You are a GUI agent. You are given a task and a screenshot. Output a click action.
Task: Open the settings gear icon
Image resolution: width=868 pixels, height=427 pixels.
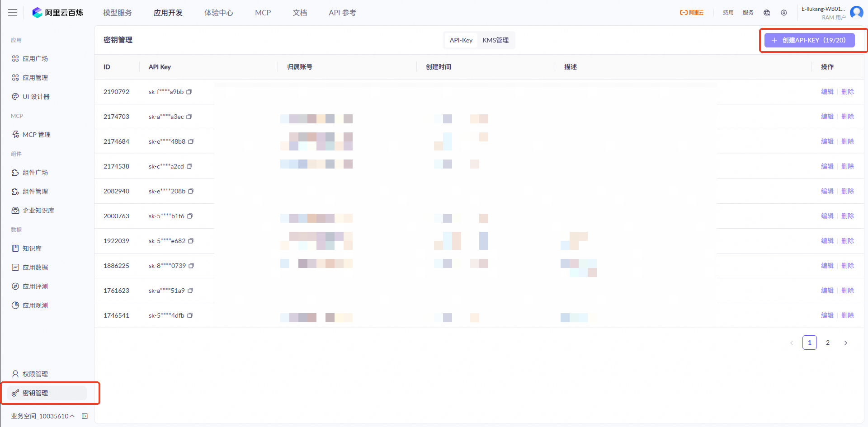784,13
